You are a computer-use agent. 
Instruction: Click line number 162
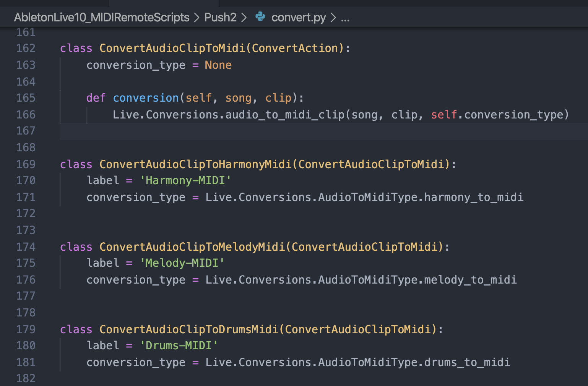[25, 48]
